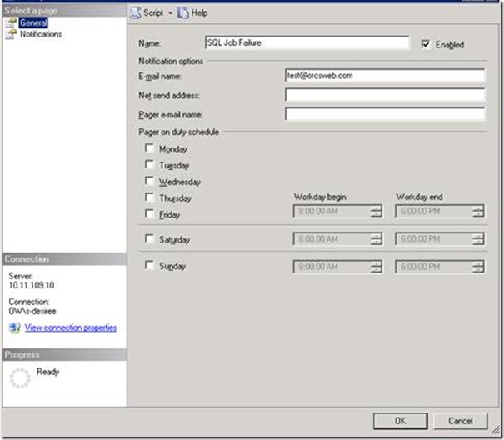The width and height of the screenshot is (504, 440).
Task: Click the Help toolbar button
Action: pos(193,13)
